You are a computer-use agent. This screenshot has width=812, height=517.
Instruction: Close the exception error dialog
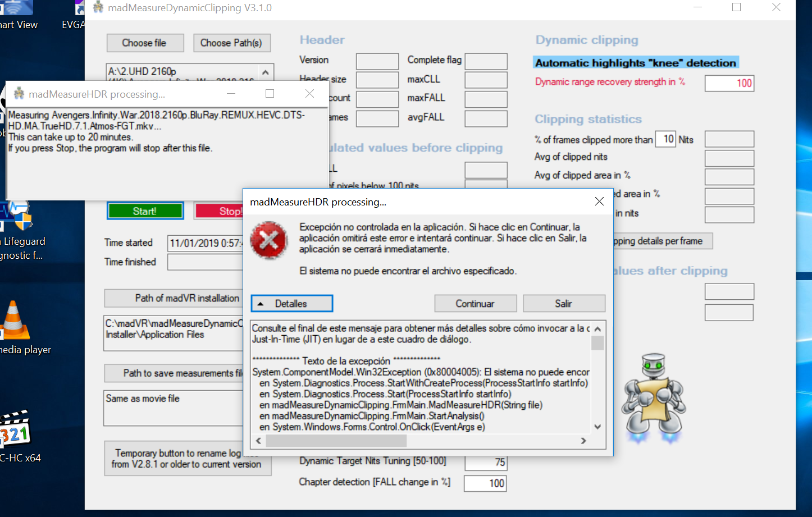(x=599, y=202)
